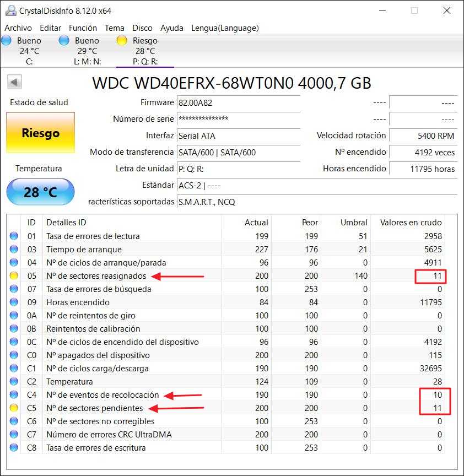Screen dimensions: 464x476
Task: Click the blue status icon for ID C6
Action: coord(14,421)
